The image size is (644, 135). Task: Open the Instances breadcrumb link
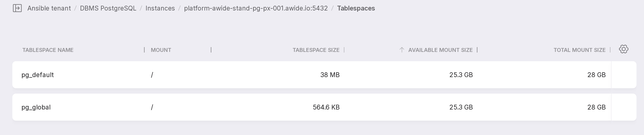click(160, 8)
